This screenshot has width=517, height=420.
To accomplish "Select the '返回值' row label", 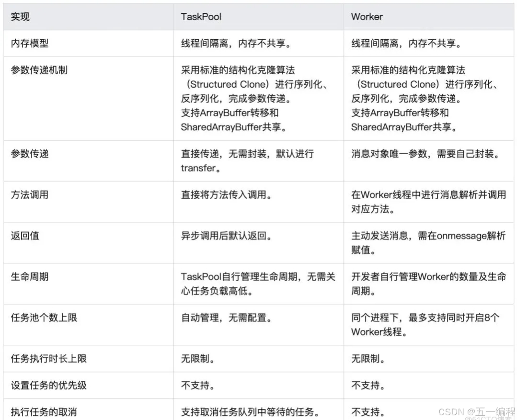I will click(x=25, y=236).
